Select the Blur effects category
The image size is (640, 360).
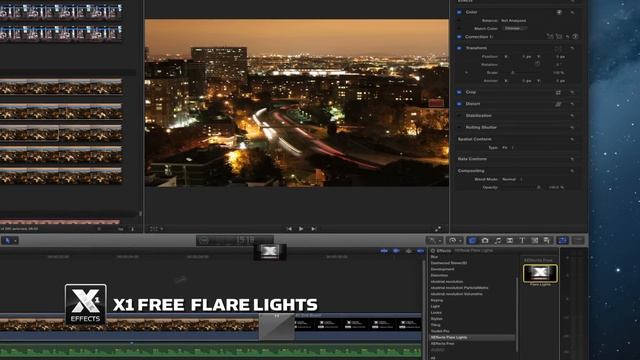tap(434, 257)
